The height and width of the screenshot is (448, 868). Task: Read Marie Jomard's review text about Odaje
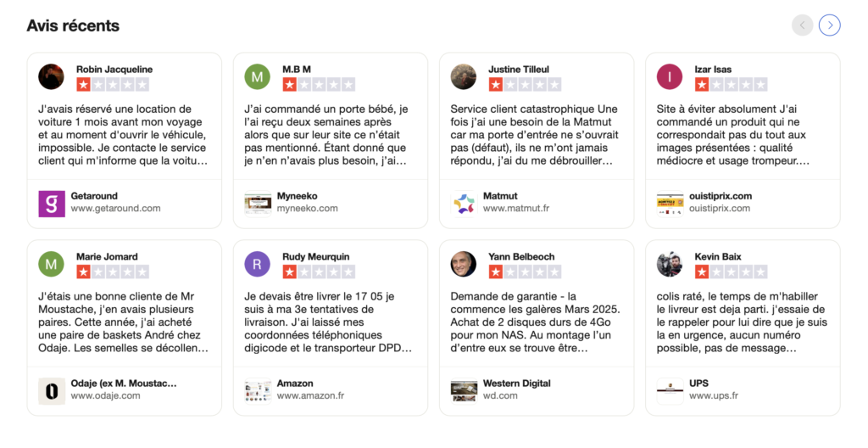coord(124,322)
